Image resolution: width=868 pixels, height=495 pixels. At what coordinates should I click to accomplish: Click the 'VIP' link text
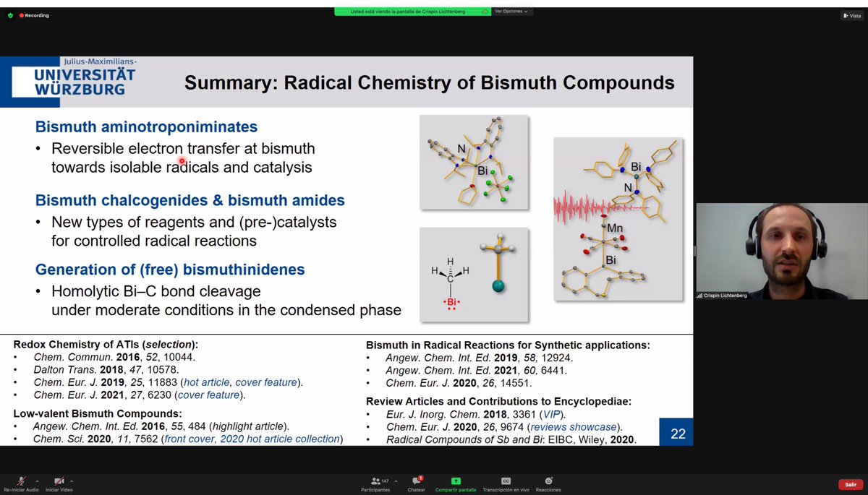553,414
